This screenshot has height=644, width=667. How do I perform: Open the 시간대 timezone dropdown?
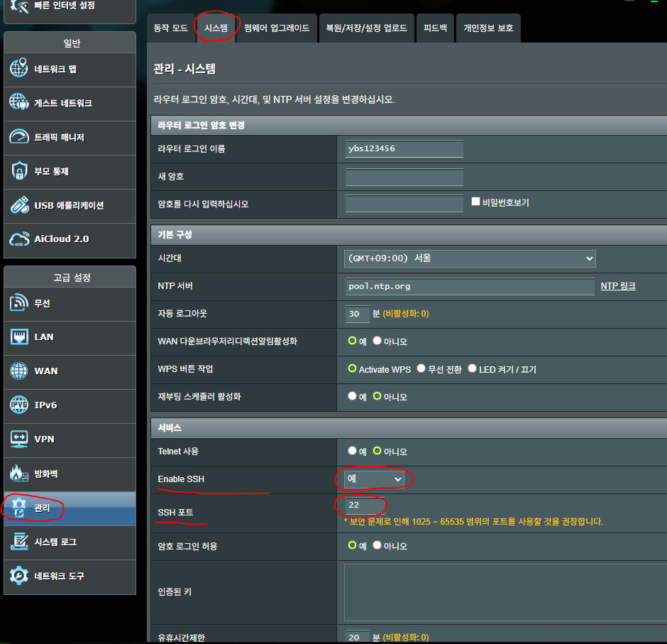[470, 258]
